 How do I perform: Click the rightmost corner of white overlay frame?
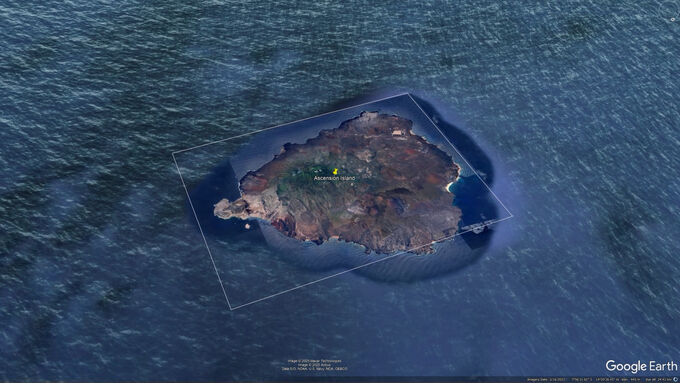(513, 215)
